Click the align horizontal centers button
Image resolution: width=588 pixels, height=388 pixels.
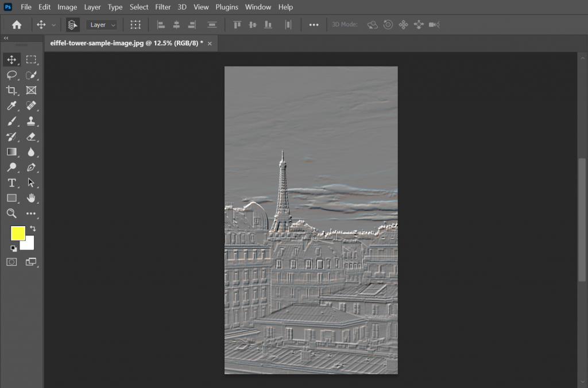[176, 24]
